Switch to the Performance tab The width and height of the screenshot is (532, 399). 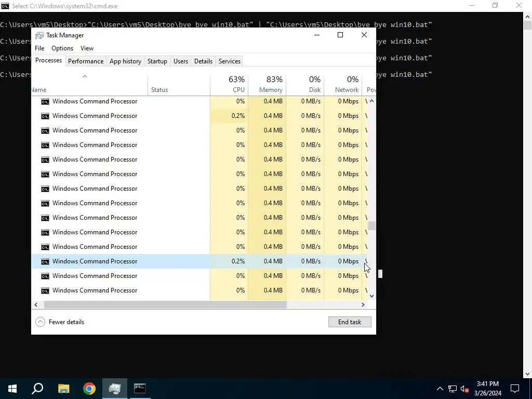[x=86, y=61]
